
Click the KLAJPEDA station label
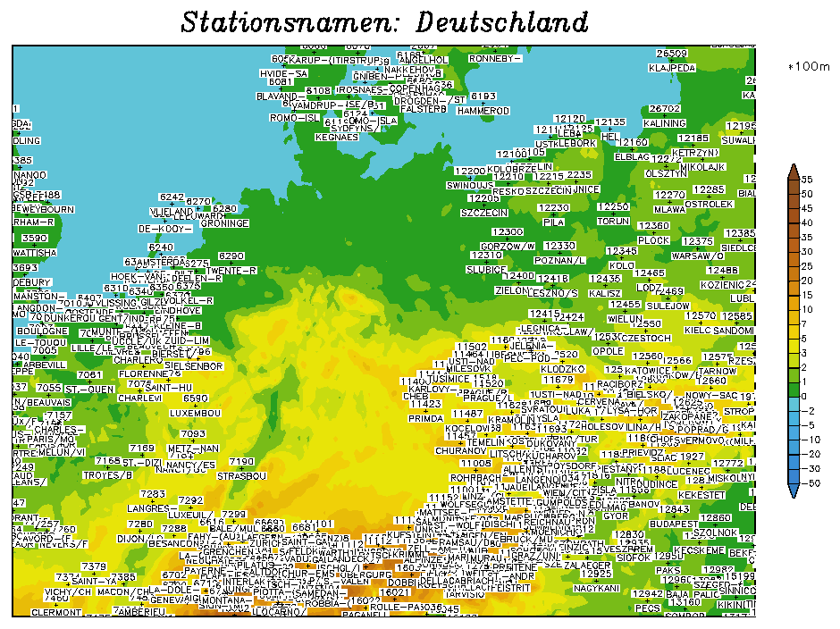(x=671, y=67)
